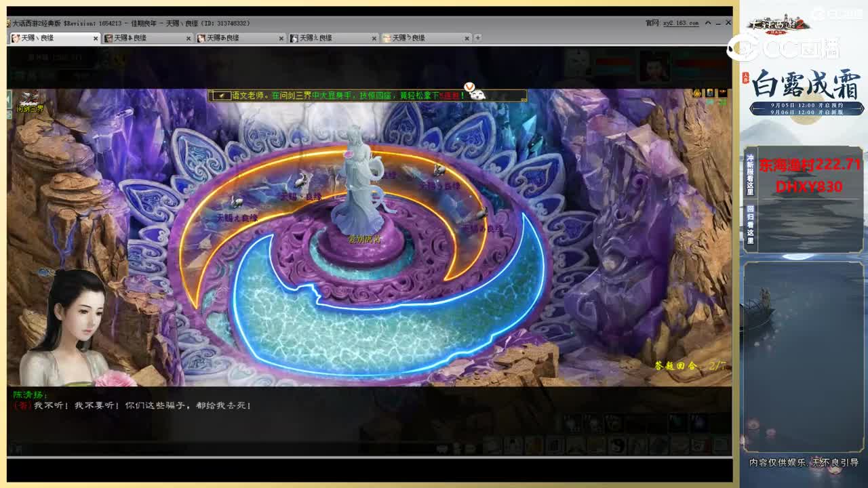Read the scrolling 语文老师 announcement text
868x488 pixels.
[348, 96]
